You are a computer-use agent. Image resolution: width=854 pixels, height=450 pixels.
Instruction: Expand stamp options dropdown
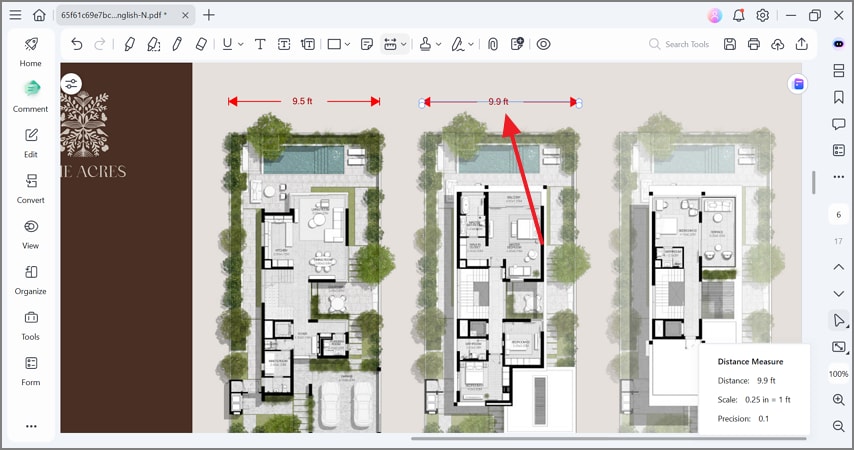(x=438, y=44)
